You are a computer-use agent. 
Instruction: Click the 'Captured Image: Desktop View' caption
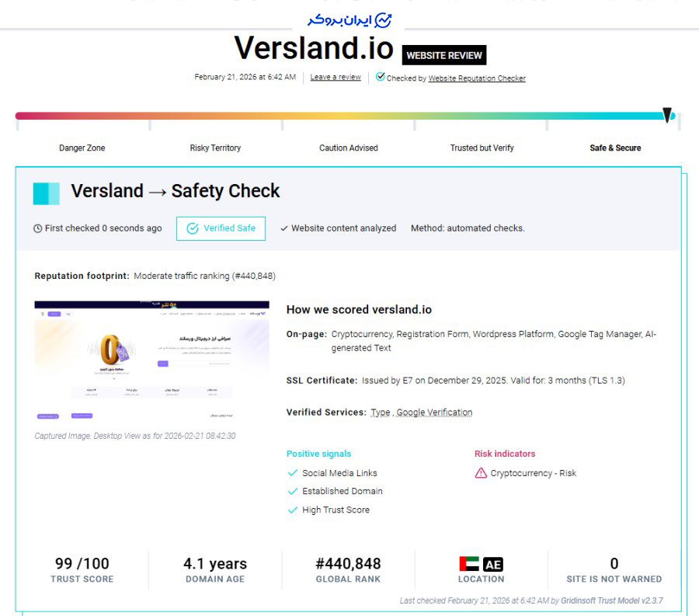point(134,436)
